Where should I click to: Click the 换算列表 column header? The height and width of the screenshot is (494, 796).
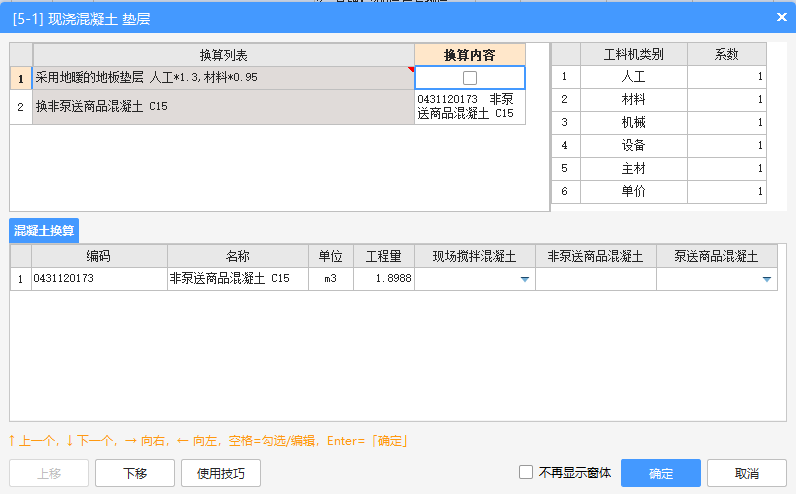point(223,55)
